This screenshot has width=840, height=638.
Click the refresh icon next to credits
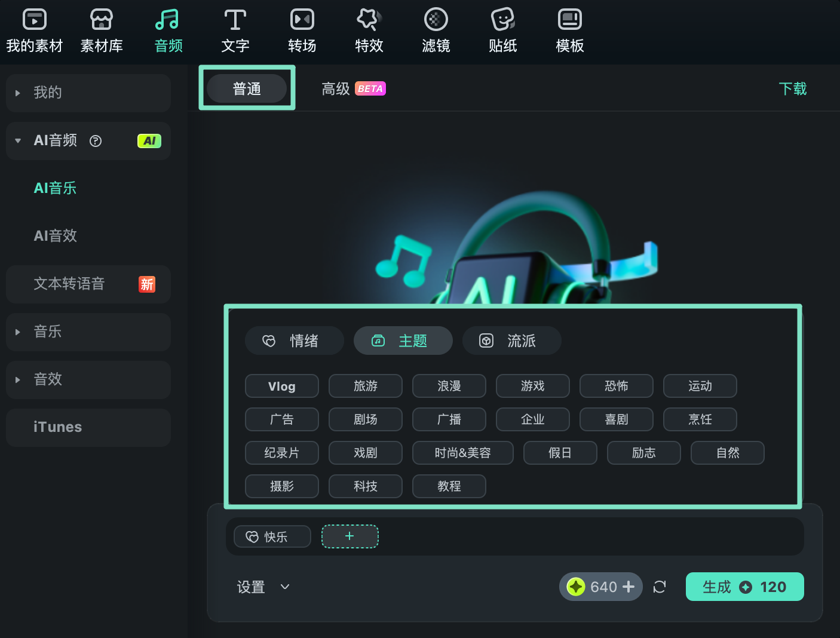click(x=660, y=587)
